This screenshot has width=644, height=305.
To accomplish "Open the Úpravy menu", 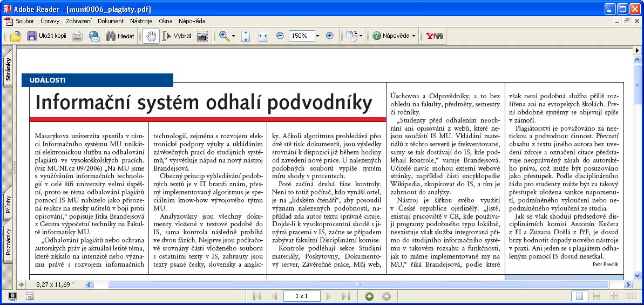I will (x=50, y=22).
